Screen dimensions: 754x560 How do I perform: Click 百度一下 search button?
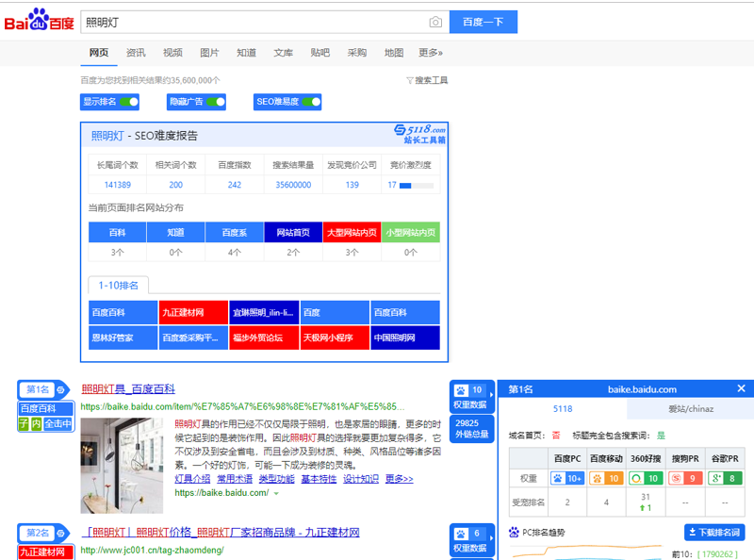pyautogui.click(x=484, y=22)
